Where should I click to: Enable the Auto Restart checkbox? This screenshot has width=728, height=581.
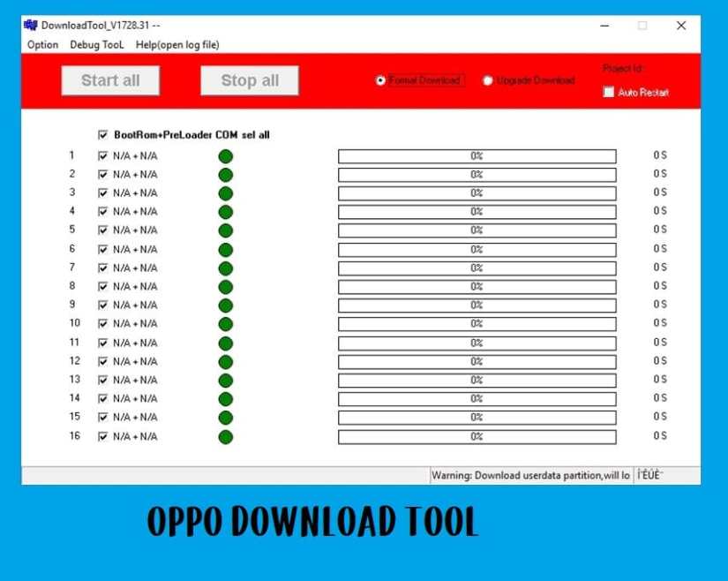[608, 92]
